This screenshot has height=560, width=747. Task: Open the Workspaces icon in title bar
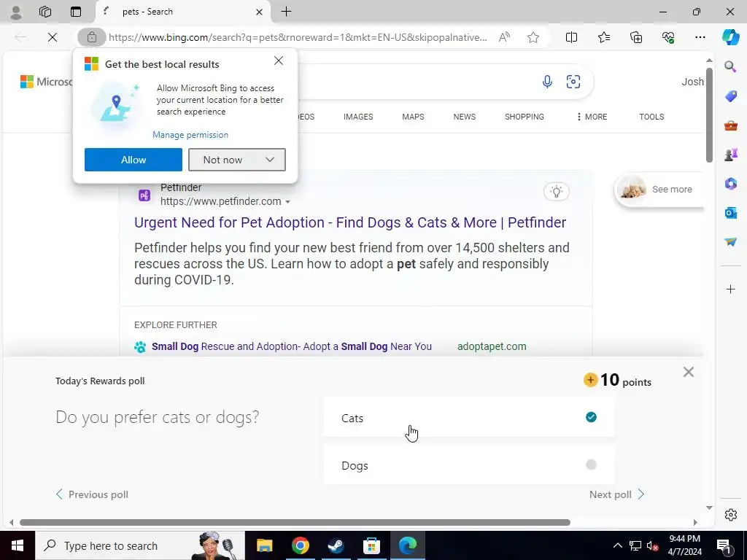(x=45, y=12)
